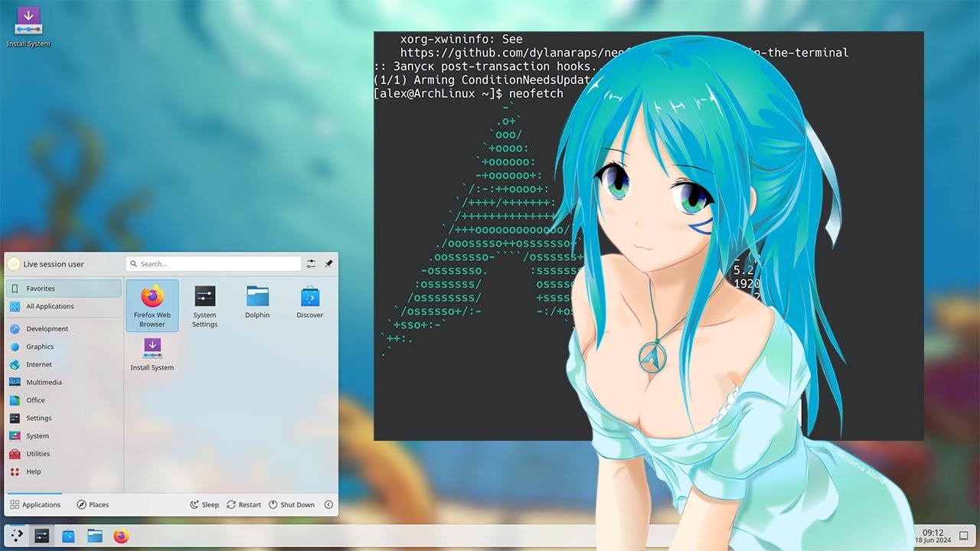This screenshot has height=551, width=980.
Task: Open the Help category
Action: [64, 471]
